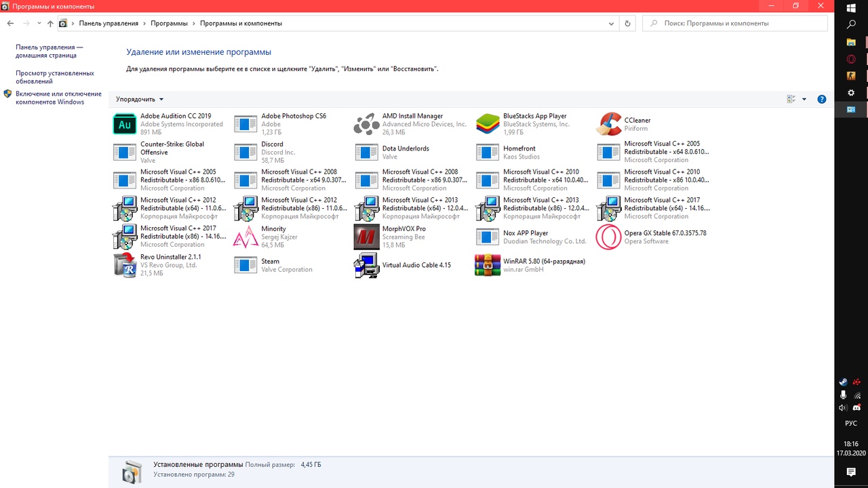Image resolution: width=868 pixels, height=488 pixels.
Task: Click the Discord system tray icon
Action: point(857,407)
